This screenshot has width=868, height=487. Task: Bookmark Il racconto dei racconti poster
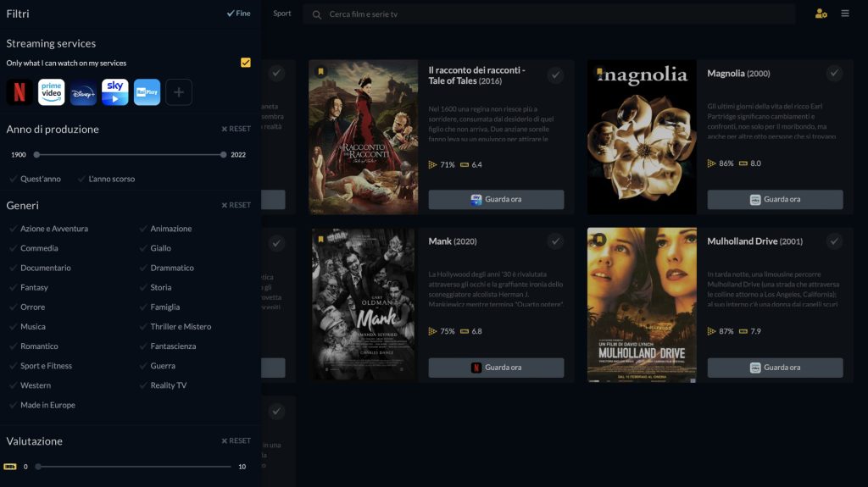coord(320,71)
